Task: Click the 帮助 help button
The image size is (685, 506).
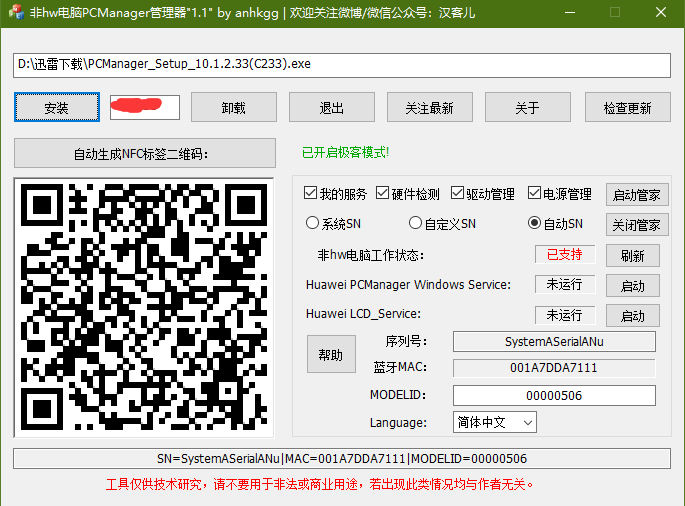Action: coord(331,354)
